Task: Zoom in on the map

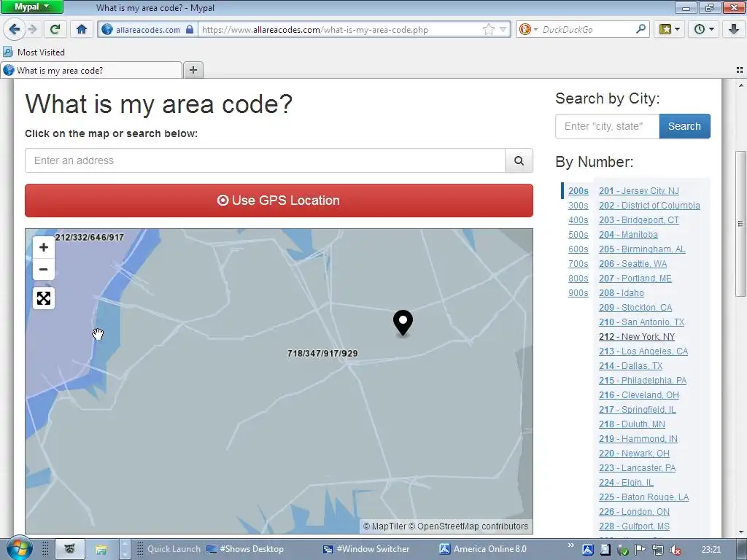Action: coord(43,247)
